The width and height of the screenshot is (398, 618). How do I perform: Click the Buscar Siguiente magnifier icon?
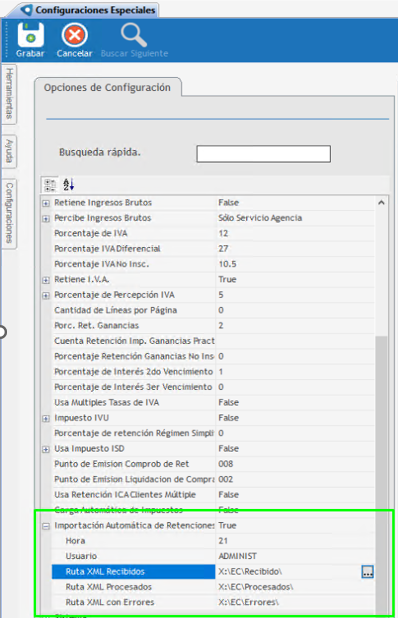coord(134,35)
